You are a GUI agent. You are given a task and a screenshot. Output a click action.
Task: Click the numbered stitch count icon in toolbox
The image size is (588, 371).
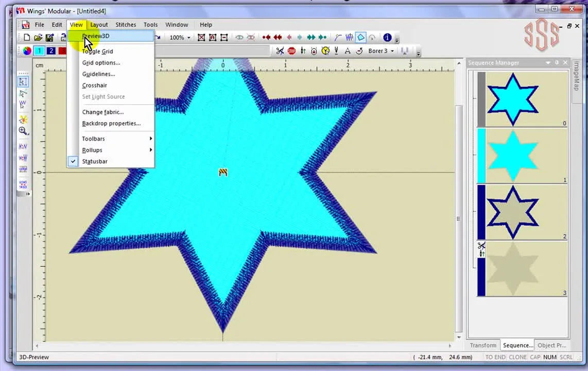click(23, 184)
